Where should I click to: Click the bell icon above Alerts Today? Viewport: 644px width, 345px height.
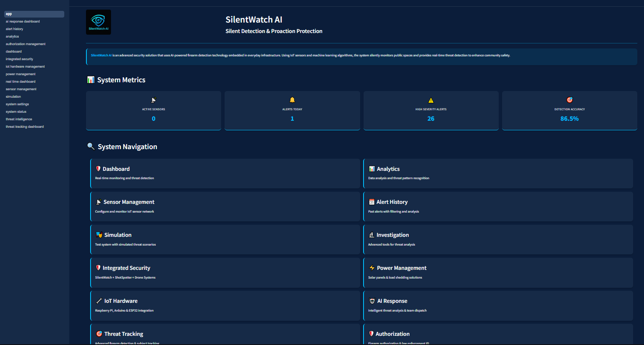tap(292, 100)
